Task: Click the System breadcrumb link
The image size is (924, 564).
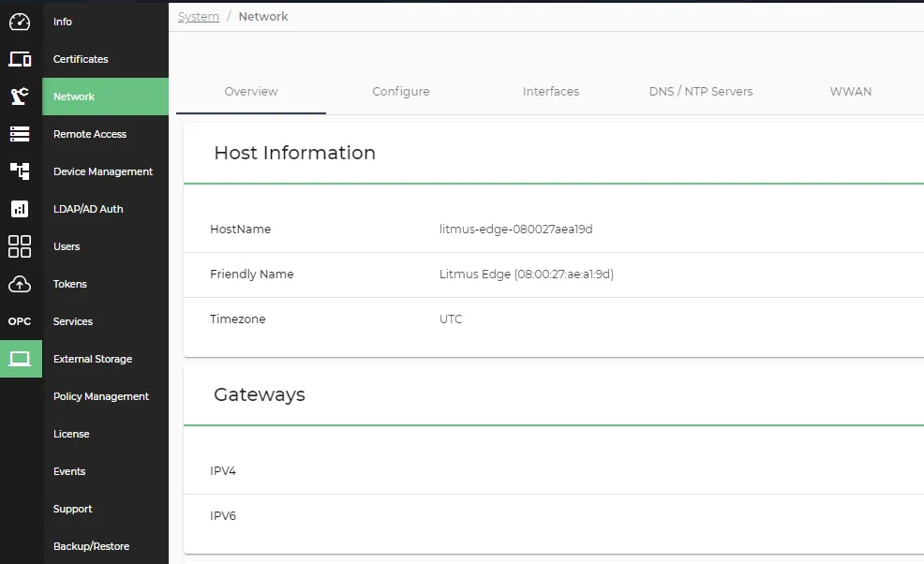Action: (199, 17)
